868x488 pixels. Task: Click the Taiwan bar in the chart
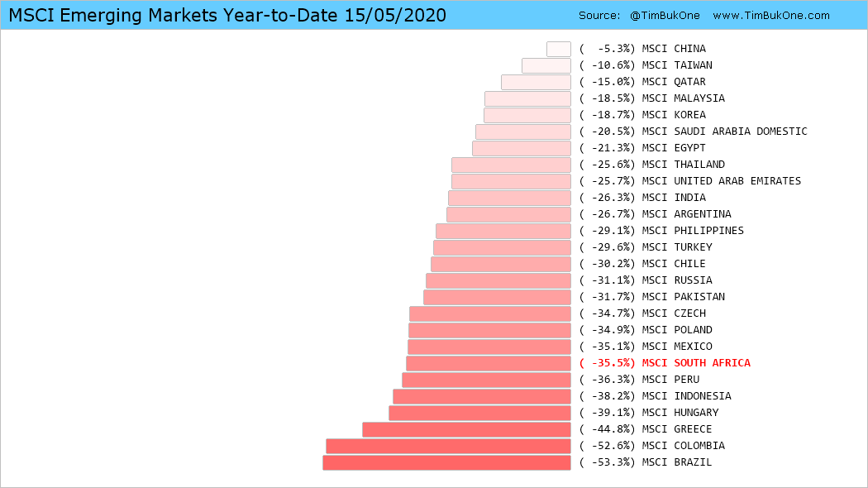tap(546, 65)
